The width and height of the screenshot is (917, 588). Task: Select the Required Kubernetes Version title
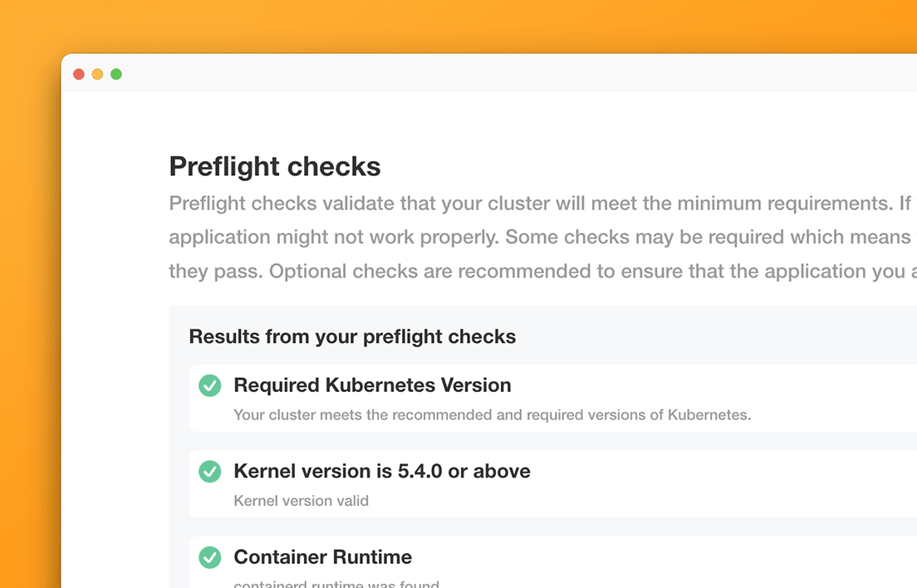372,385
